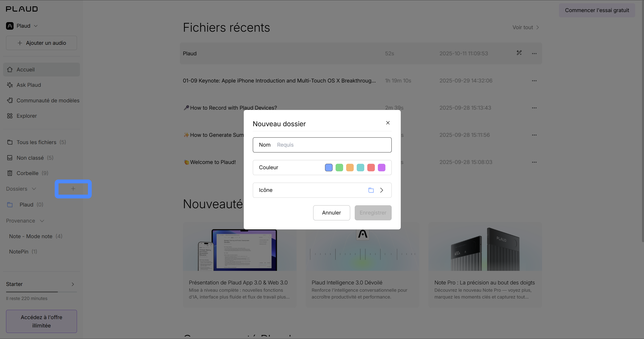Open the Plaud (0) folder
The image size is (644, 339).
42,205
